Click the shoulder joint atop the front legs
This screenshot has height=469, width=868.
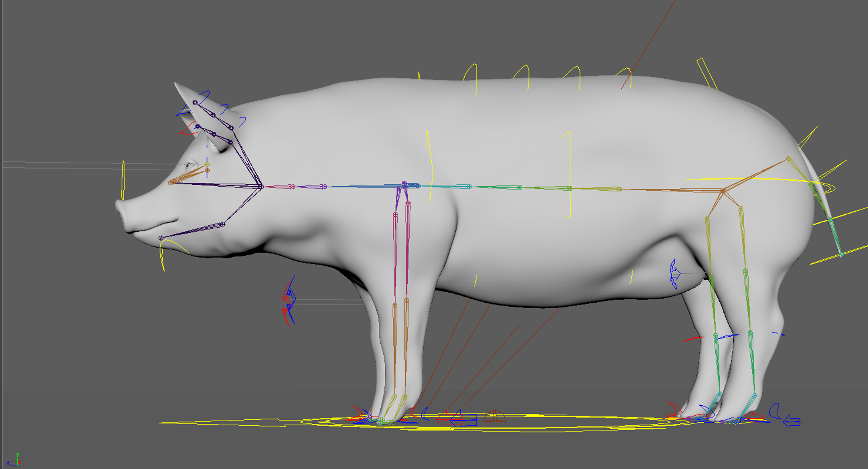click(404, 184)
